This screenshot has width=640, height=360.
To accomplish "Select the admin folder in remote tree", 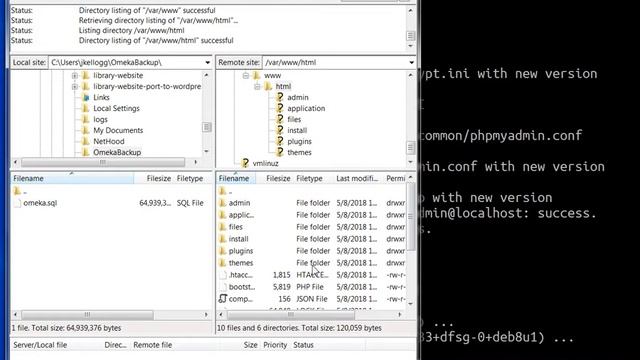I will point(298,98).
